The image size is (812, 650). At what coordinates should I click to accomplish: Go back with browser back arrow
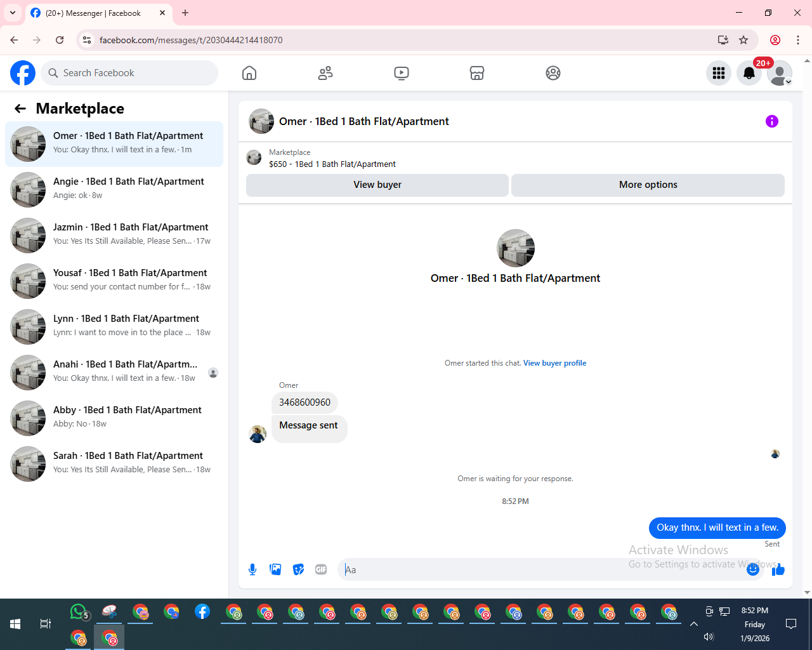click(14, 40)
